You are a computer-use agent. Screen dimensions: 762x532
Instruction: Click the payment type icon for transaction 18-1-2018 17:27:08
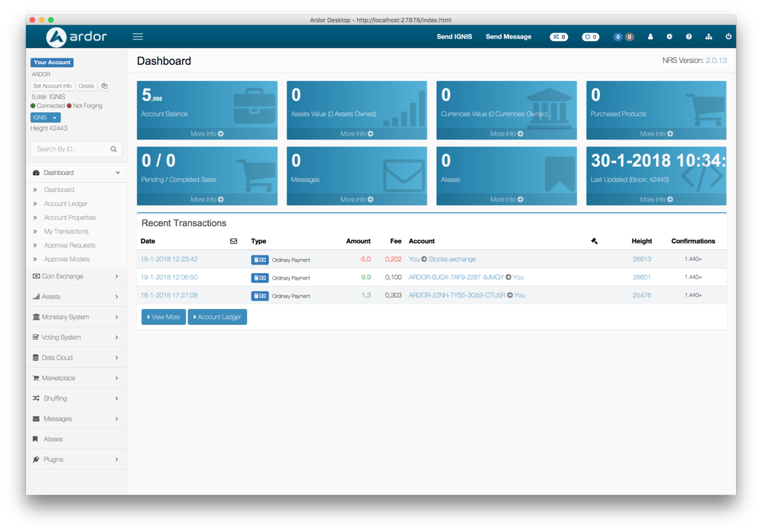(260, 295)
